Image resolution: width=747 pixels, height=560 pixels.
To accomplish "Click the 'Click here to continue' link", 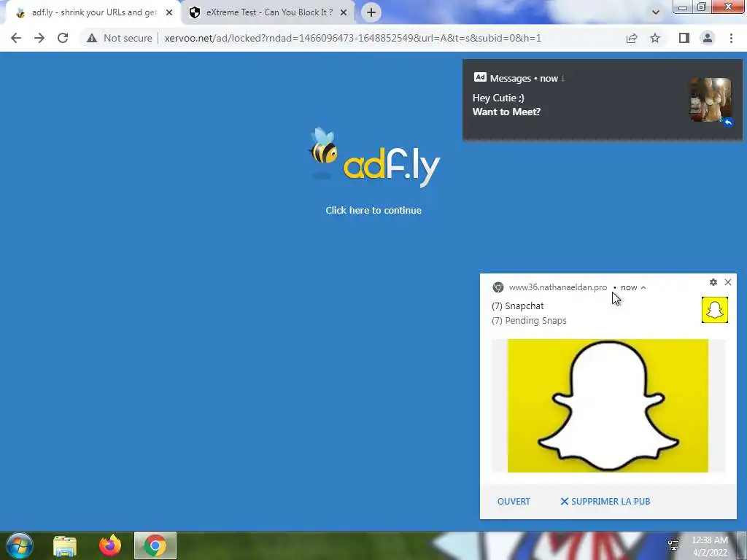I will 373,211.
